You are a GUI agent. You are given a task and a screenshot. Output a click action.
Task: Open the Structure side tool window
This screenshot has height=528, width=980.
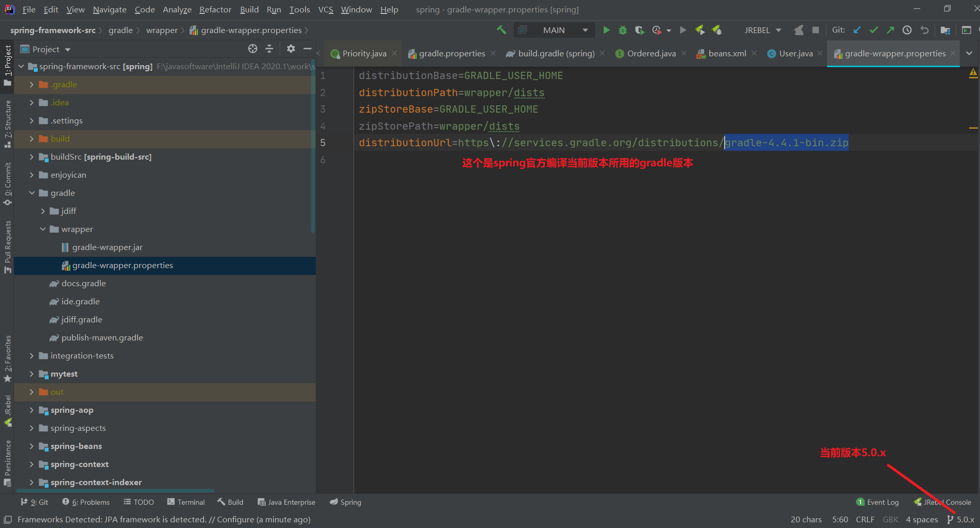[7, 124]
